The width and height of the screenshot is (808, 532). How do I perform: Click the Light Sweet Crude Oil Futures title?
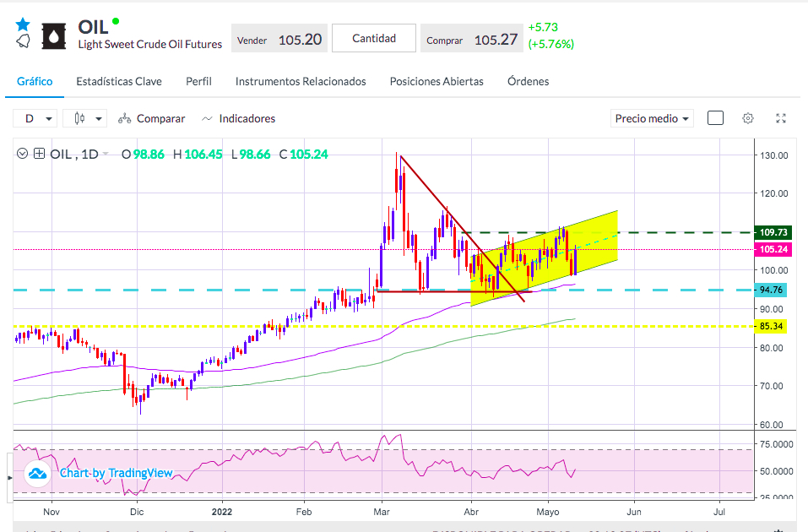pos(150,44)
